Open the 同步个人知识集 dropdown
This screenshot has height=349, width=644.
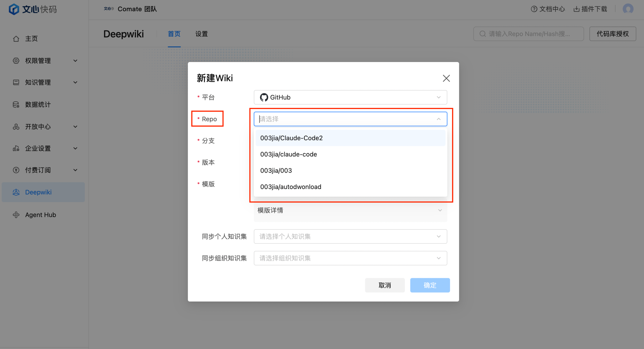coord(350,237)
